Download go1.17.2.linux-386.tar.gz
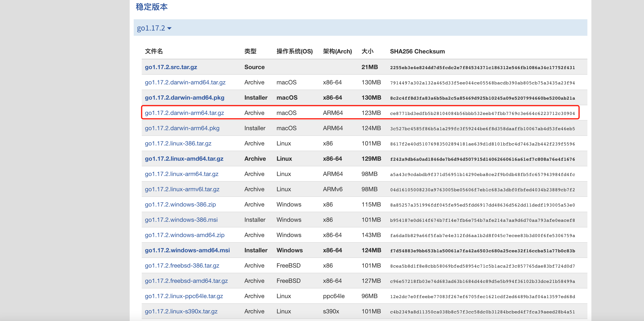The image size is (644, 321). coord(178,143)
